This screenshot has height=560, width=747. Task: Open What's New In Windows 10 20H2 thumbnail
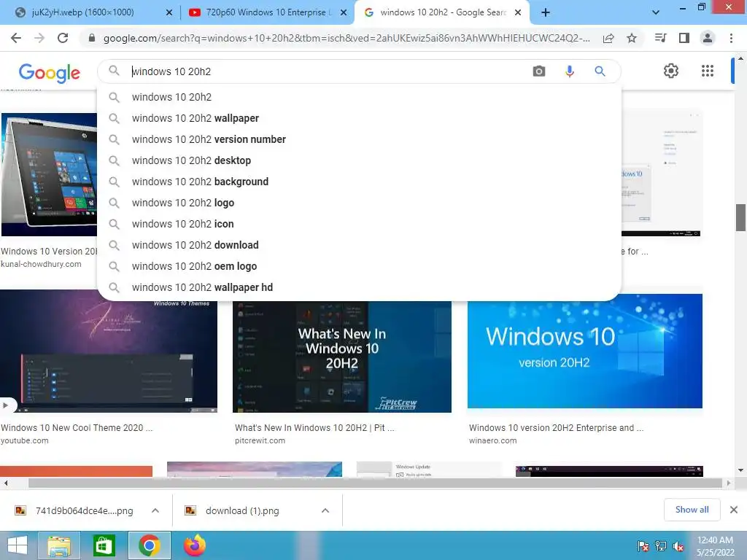pos(341,356)
